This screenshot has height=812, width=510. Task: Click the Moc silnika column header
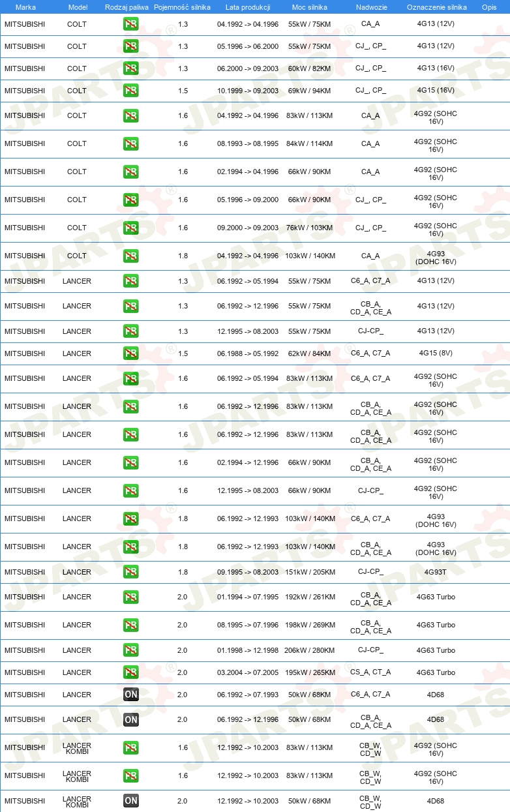pyautogui.click(x=310, y=7)
